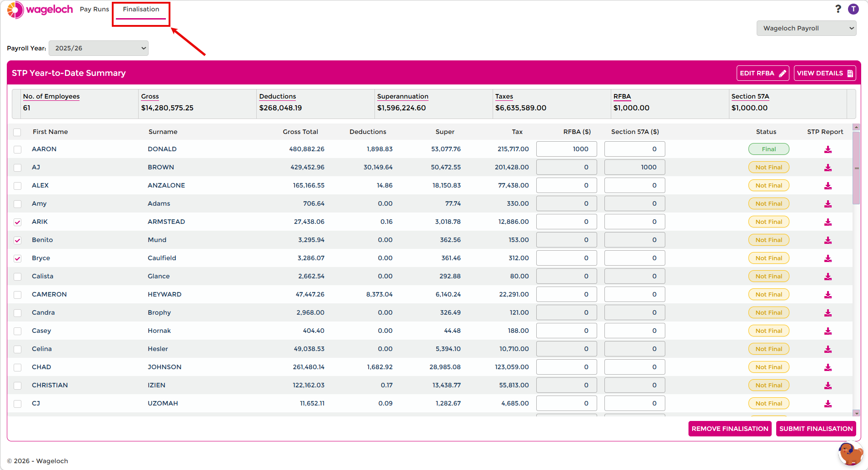Click the First Name column header
The width and height of the screenshot is (868, 470).
coord(50,132)
